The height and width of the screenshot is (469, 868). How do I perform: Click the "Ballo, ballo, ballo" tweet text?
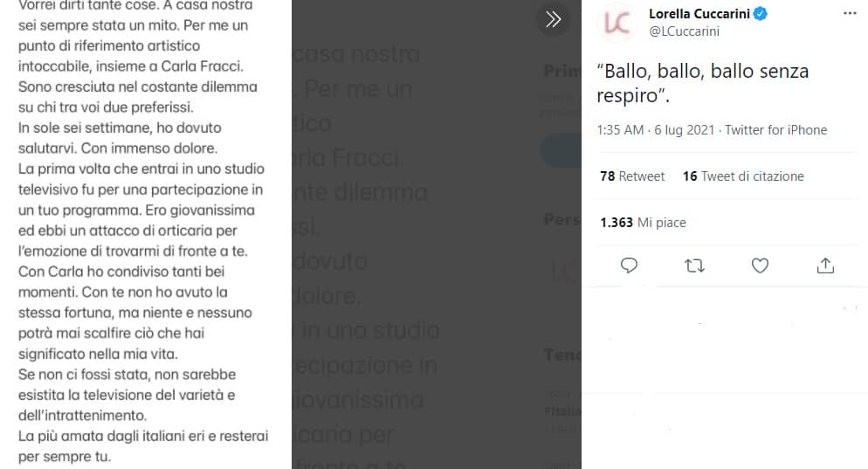702,83
